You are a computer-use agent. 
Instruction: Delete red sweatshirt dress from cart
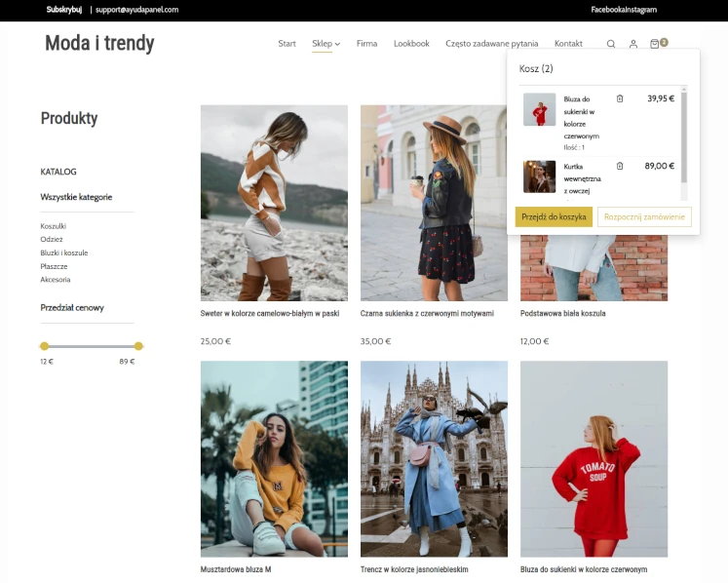point(620,98)
